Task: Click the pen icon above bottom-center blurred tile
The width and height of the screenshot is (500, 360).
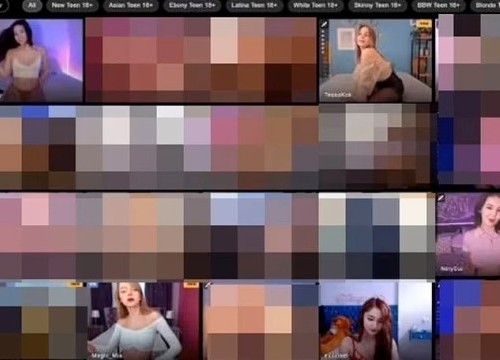Action: pyautogui.click(x=208, y=285)
